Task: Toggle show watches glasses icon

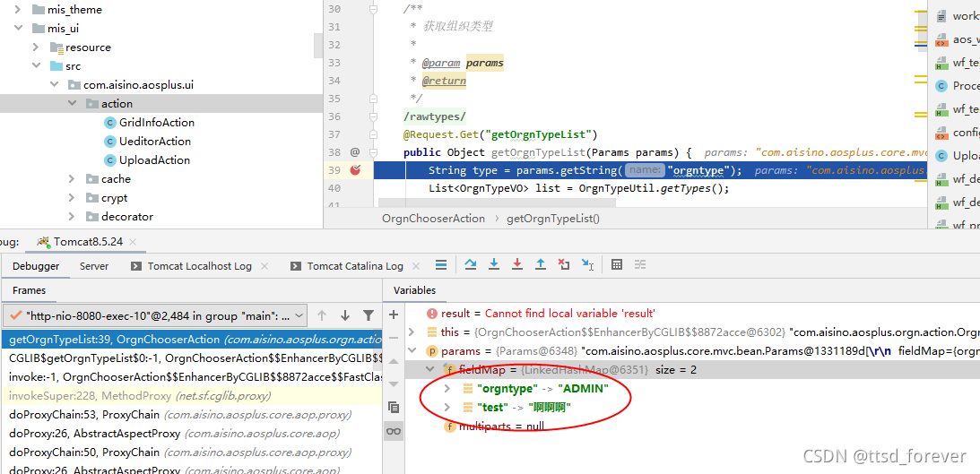Action: click(394, 431)
